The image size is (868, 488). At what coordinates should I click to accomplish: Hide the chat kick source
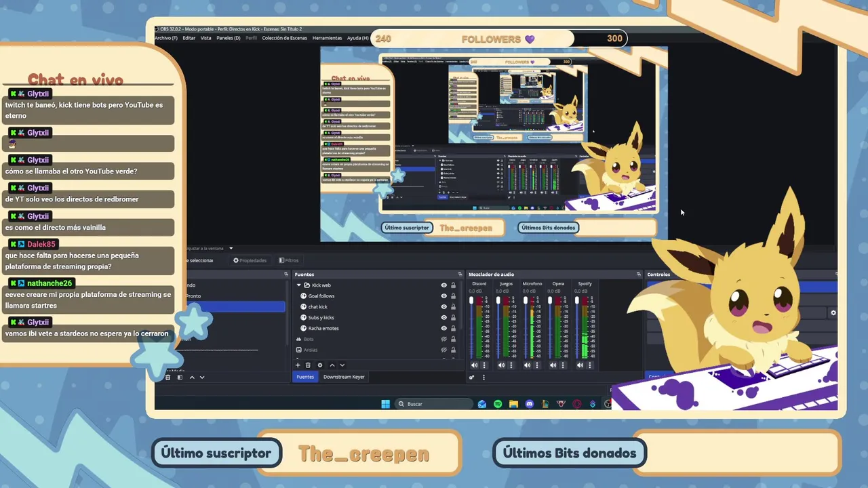pyautogui.click(x=444, y=307)
